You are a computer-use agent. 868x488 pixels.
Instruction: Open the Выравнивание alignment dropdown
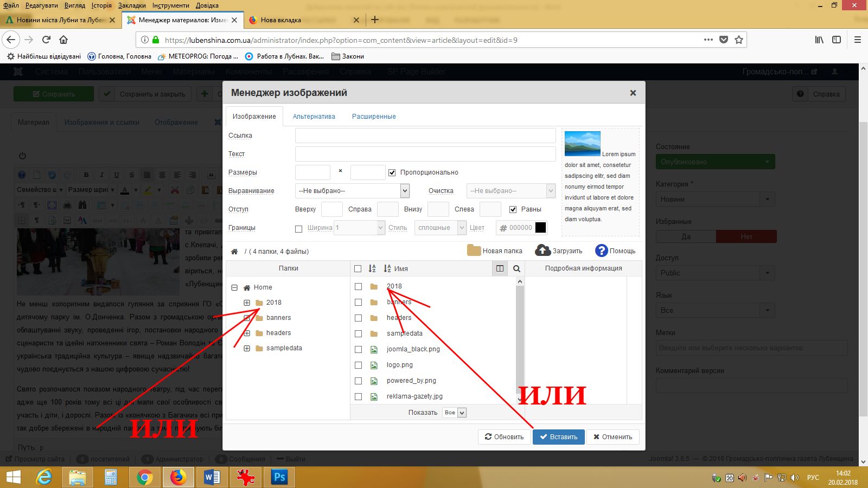click(352, 191)
